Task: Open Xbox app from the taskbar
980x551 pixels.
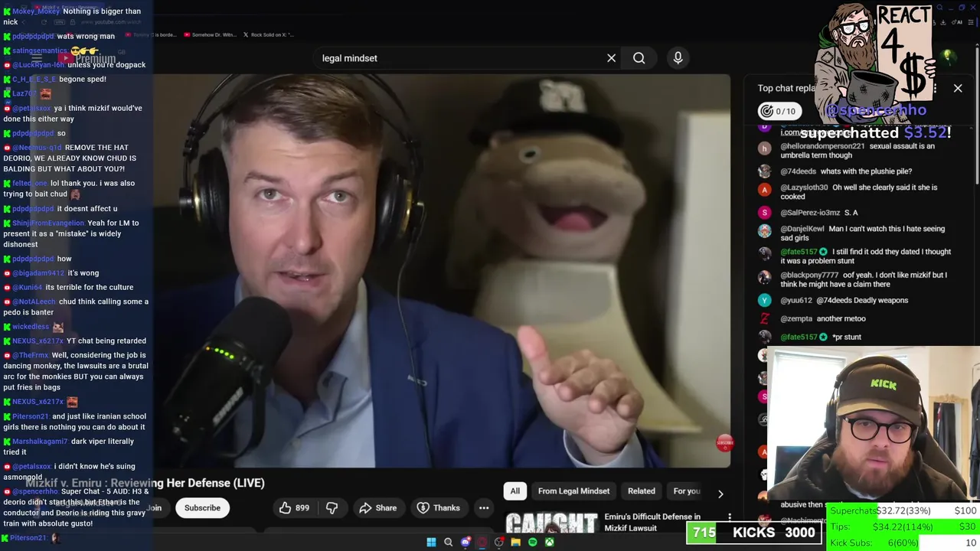Action: pyautogui.click(x=549, y=543)
